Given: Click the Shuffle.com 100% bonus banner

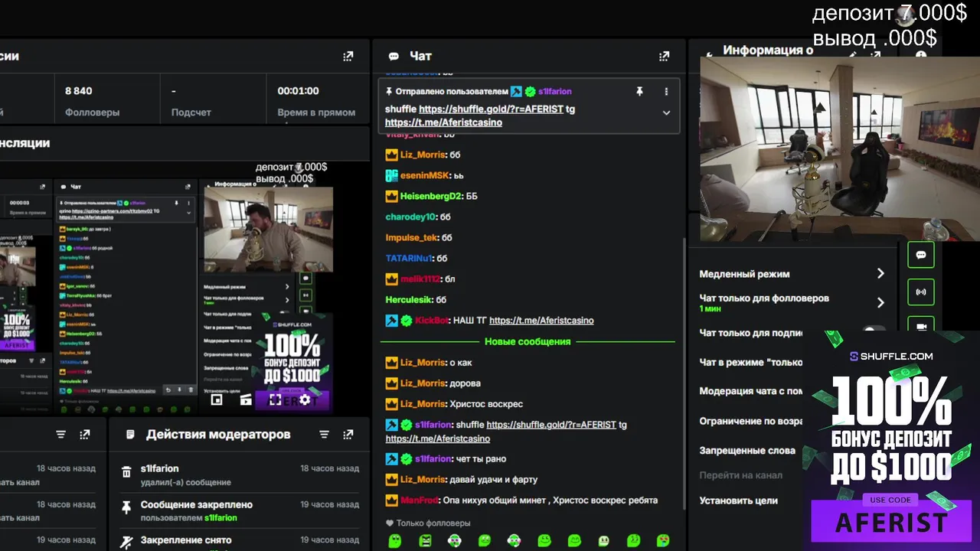Looking at the screenshot, I should tap(891, 440).
